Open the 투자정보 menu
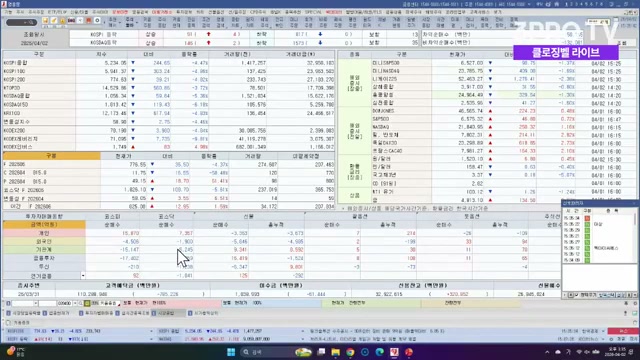 point(184,12)
